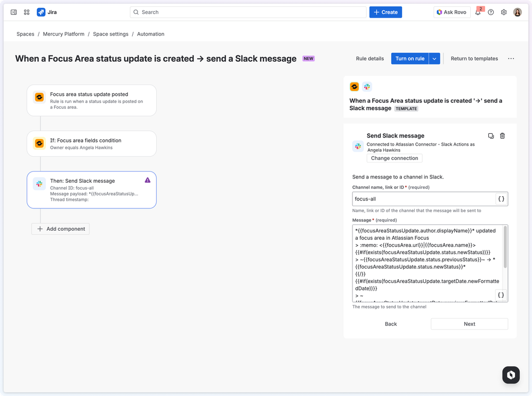The image size is (532, 396).
Task: Click 'Send a message to a channel in Slack.' text
Action: 398,177
